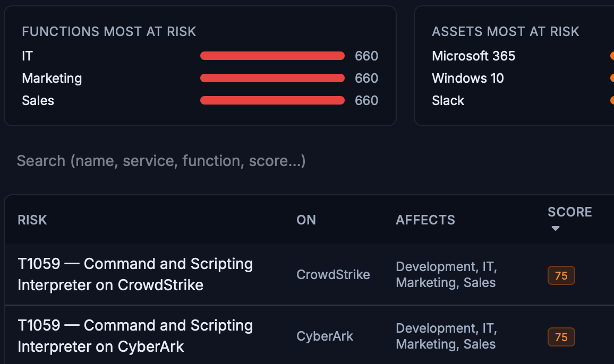Screen dimensions: 614x364
Task: Click the Assets Most At Risk heading
Action: (x=506, y=32)
